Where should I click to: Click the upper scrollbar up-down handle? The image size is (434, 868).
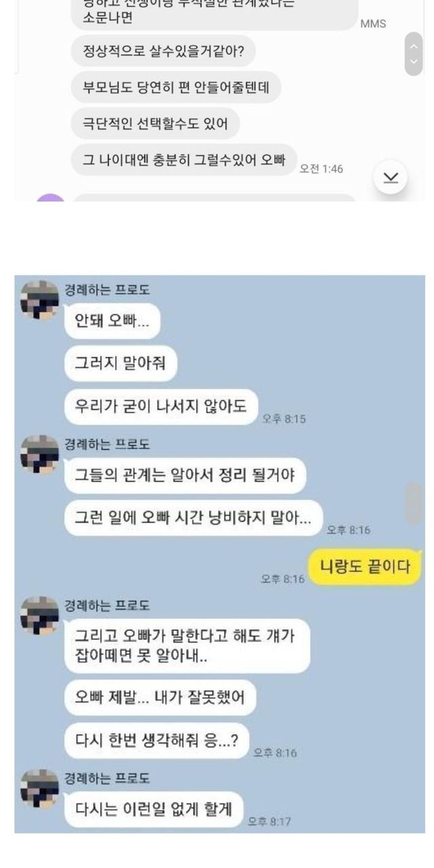tap(414, 54)
